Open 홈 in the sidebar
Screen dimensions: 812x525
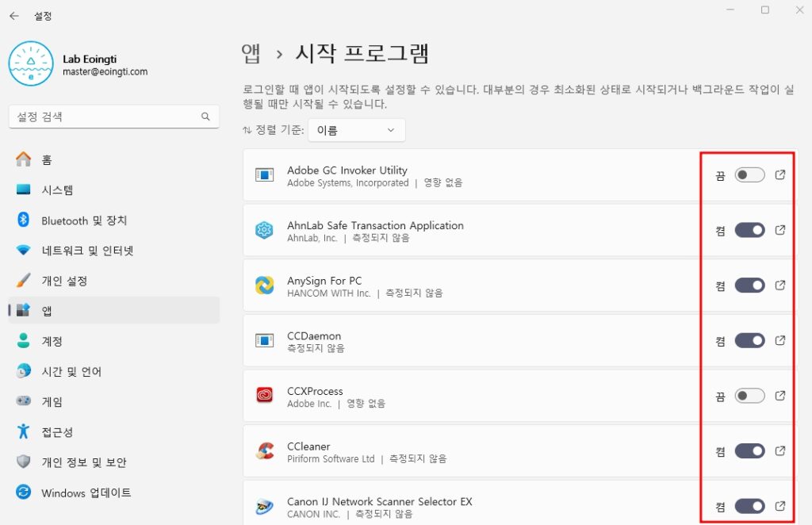point(114,159)
